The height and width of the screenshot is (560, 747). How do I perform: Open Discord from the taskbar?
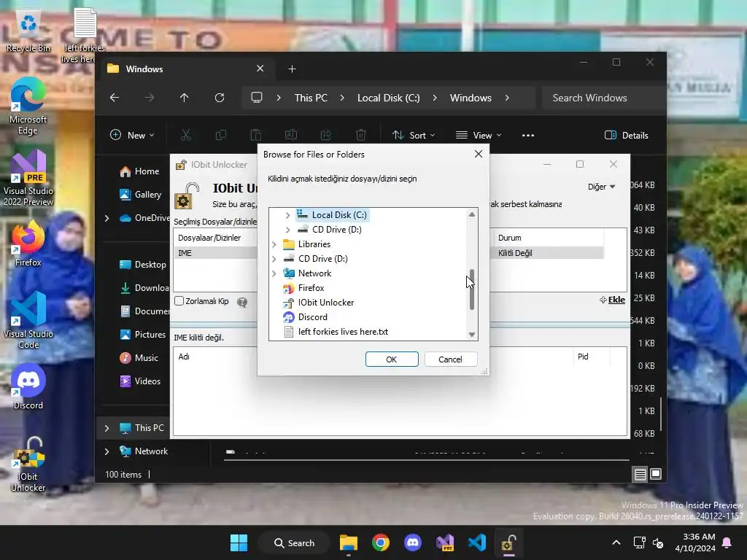(x=413, y=542)
